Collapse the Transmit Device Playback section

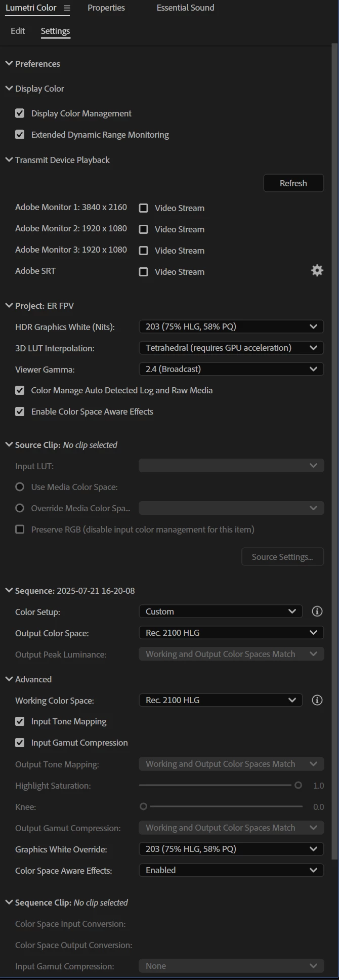pos(9,160)
